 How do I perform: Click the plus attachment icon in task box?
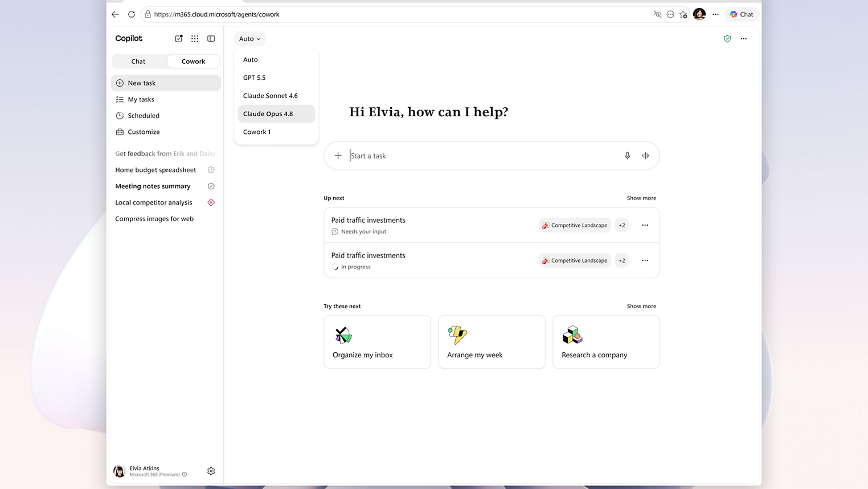tap(338, 156)
